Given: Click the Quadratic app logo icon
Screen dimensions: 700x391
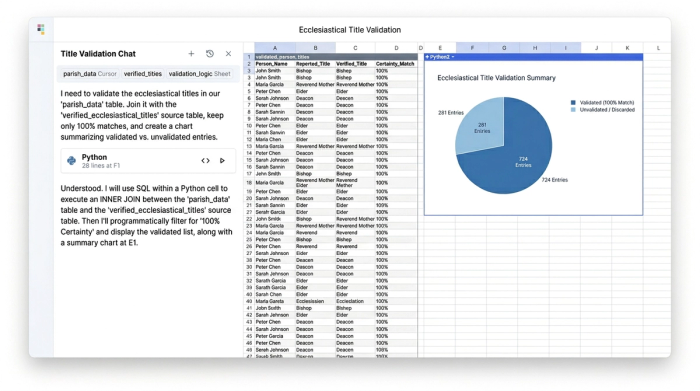Looking at the screenshot, I should (x=41, y=29).
